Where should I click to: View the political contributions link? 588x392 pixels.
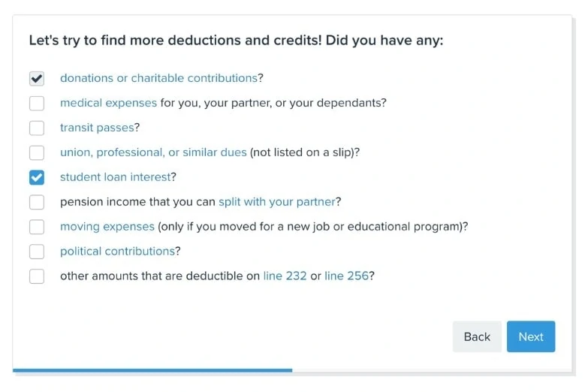tap(117, 252)
